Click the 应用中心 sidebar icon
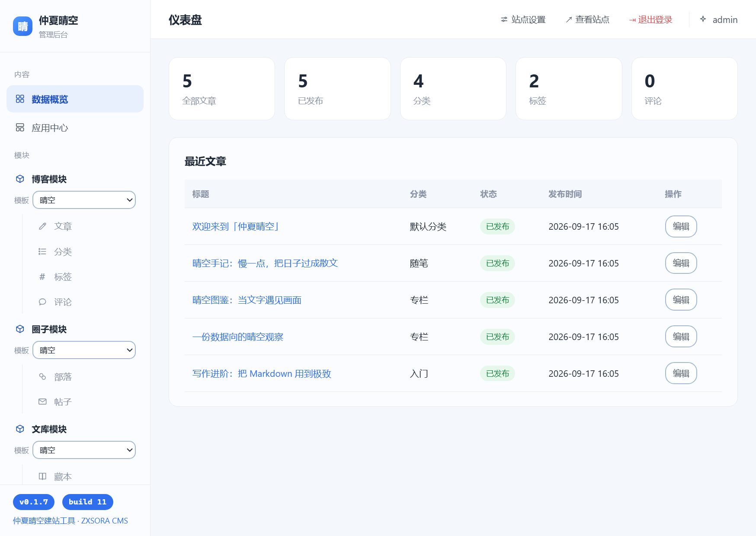 point(20,128)
